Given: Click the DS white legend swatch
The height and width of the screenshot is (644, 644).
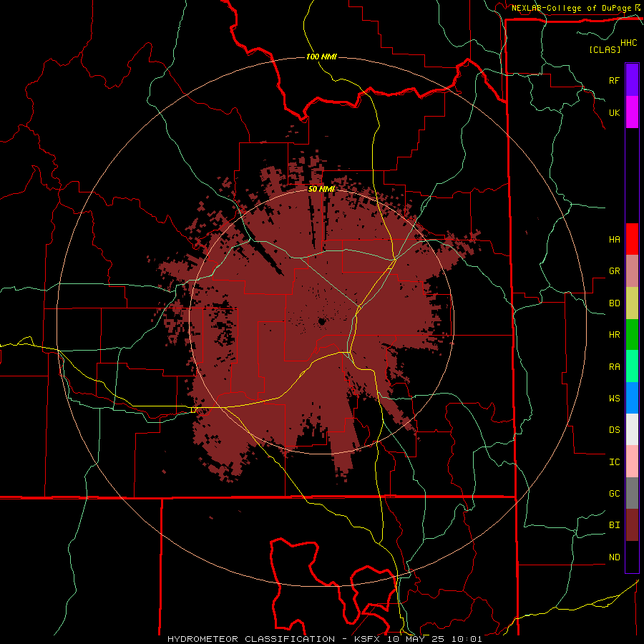Looking at the screenshot, I should click(x=632, y=429).
